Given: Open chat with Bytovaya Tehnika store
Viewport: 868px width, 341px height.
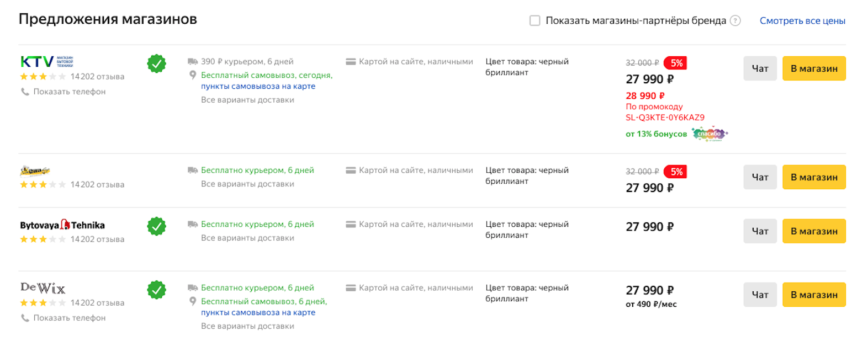Looking at the screenshot, I should [760, 231].
